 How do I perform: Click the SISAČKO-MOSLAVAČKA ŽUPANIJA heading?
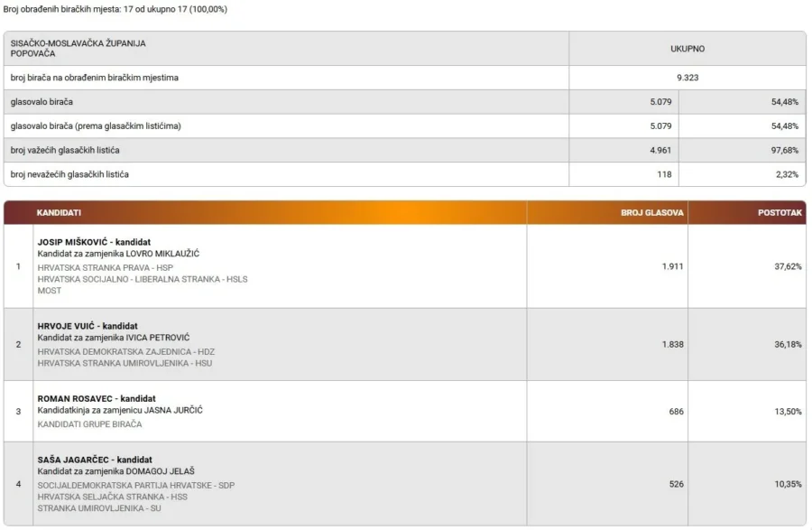pyautogui.click(x=78, y=43)
